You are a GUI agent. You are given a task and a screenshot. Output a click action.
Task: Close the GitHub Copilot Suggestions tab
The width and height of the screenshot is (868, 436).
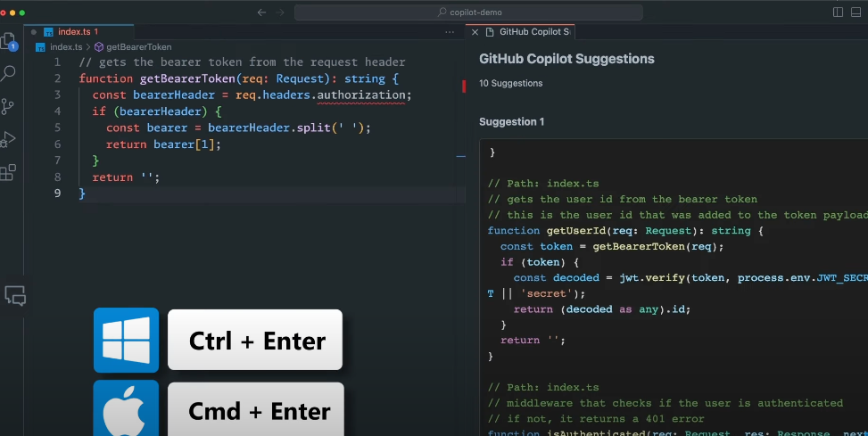(x=475, y=32)
